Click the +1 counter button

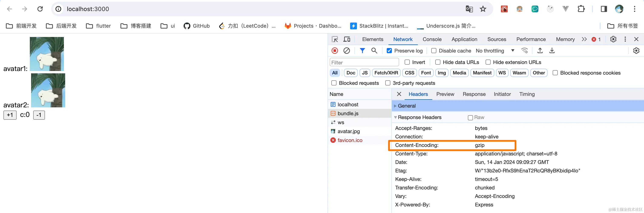pyautogui.click(x=10, y=115)
